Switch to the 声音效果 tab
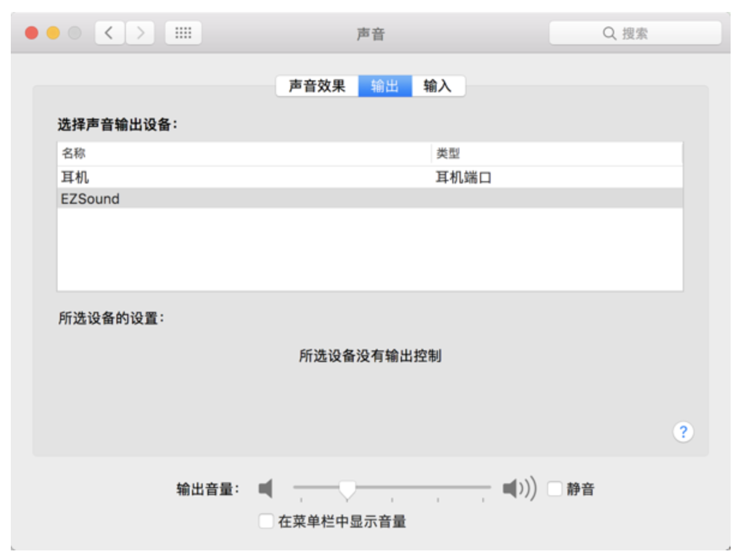 coord(317,86)
